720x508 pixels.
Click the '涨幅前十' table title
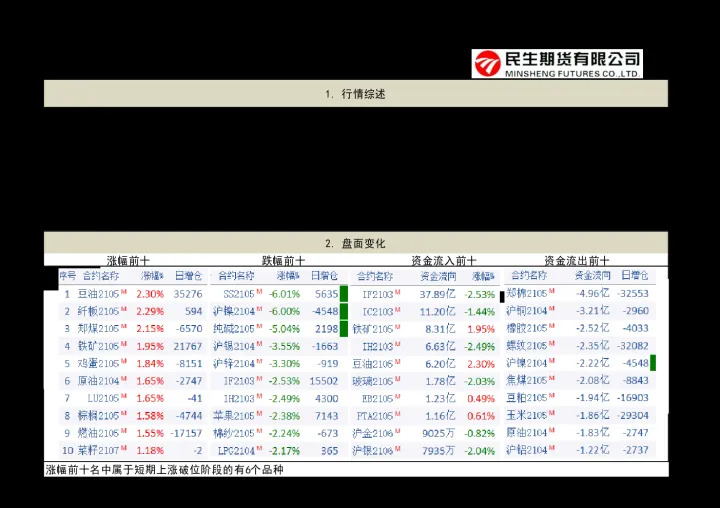(128, 261)
